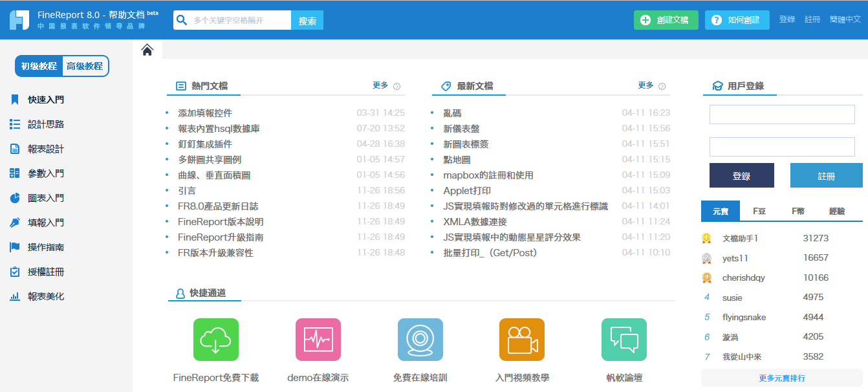Click 更多 link in 最新文檔
Image resolution: width=868 pixels, height=392 pixels.
click(x=646, y=85)
